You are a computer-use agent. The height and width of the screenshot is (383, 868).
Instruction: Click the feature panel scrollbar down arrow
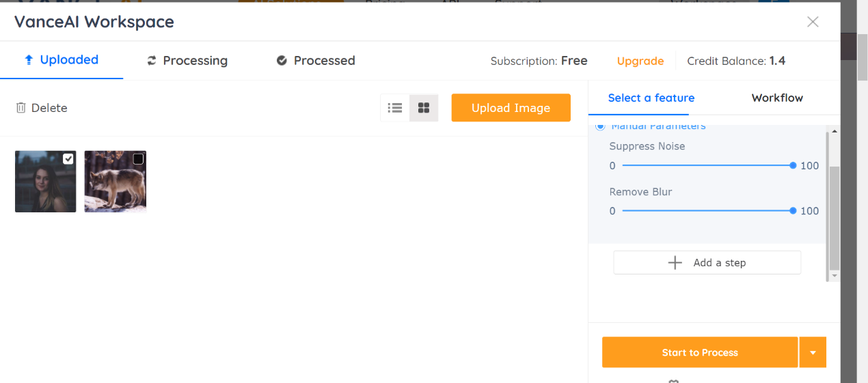(x=835, y=275)
